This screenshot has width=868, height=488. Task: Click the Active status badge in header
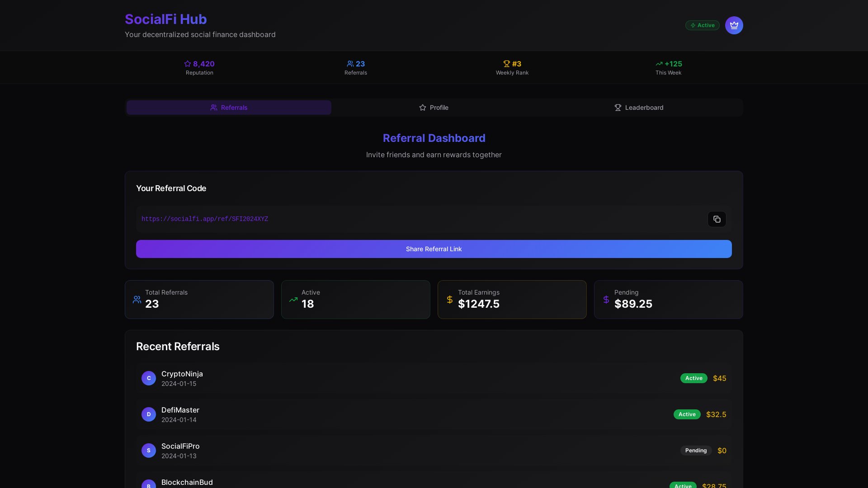pyautogui.click(x=702, y=25)
